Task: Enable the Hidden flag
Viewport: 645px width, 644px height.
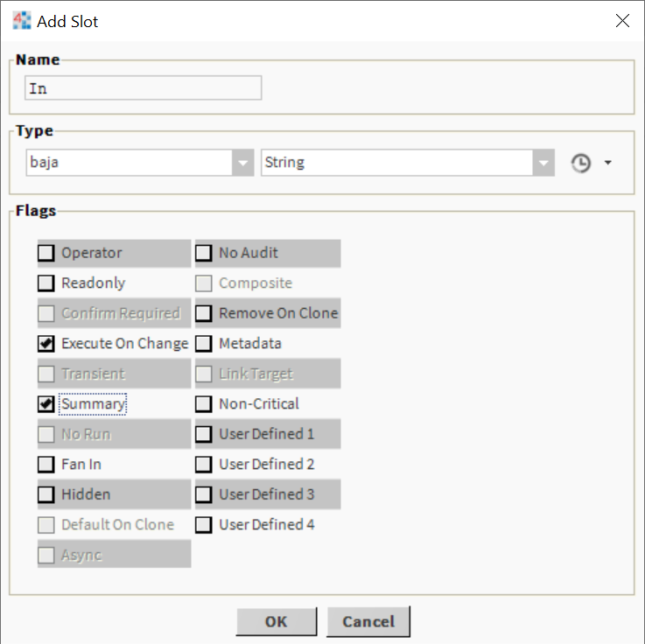Action: pyautogui.click(x=46, y=494)
